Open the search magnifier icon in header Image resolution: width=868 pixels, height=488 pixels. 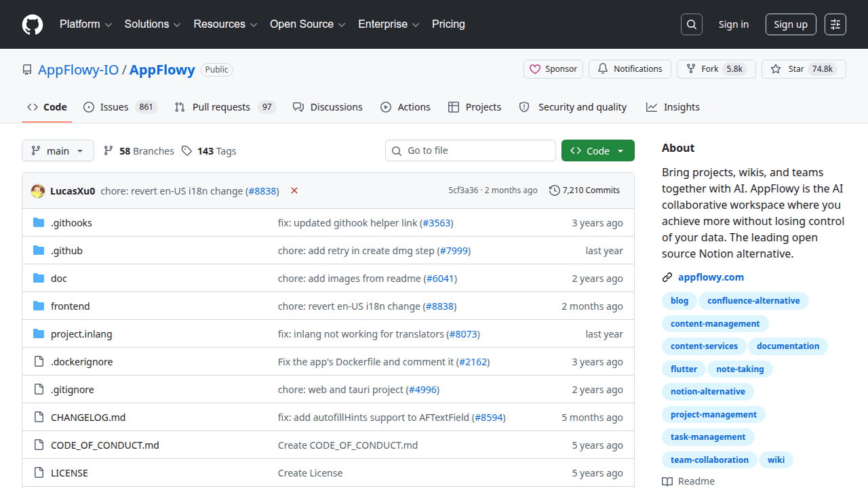[691, 24]
